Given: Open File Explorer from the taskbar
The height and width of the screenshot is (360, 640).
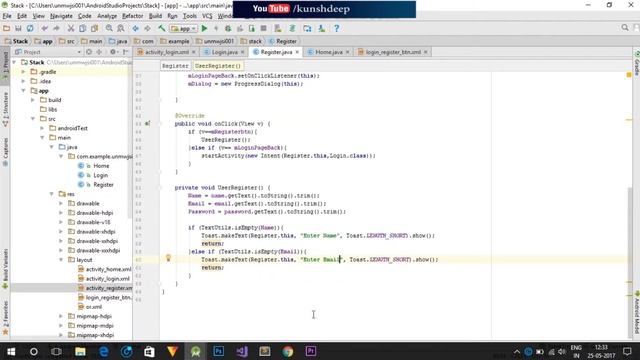Looking at the screenshot, I should click(80, 351).
